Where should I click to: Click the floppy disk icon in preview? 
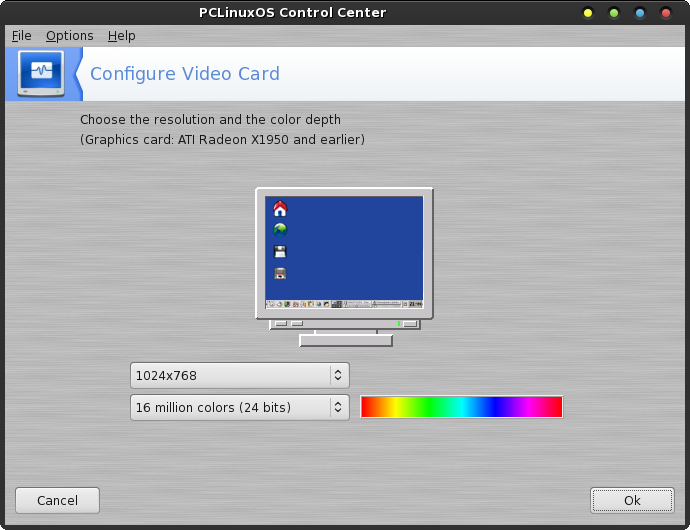click(x=280, y=251)
